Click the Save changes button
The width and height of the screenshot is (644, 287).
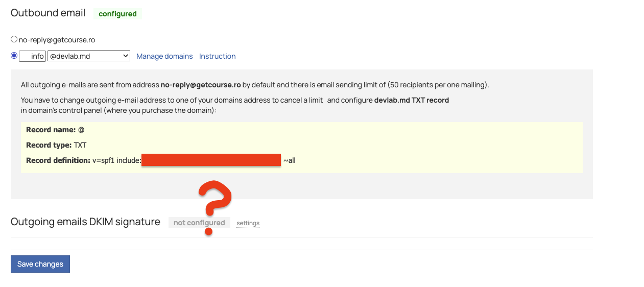pyautogui.click(x=40, y=264)
